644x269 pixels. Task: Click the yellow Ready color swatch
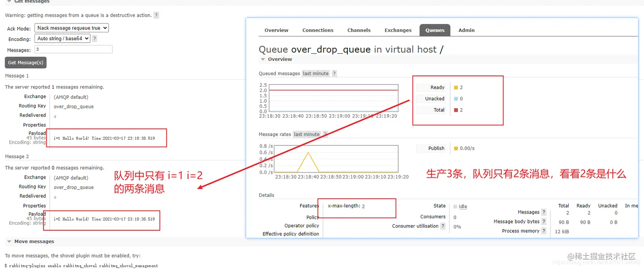tap(456, 87)
